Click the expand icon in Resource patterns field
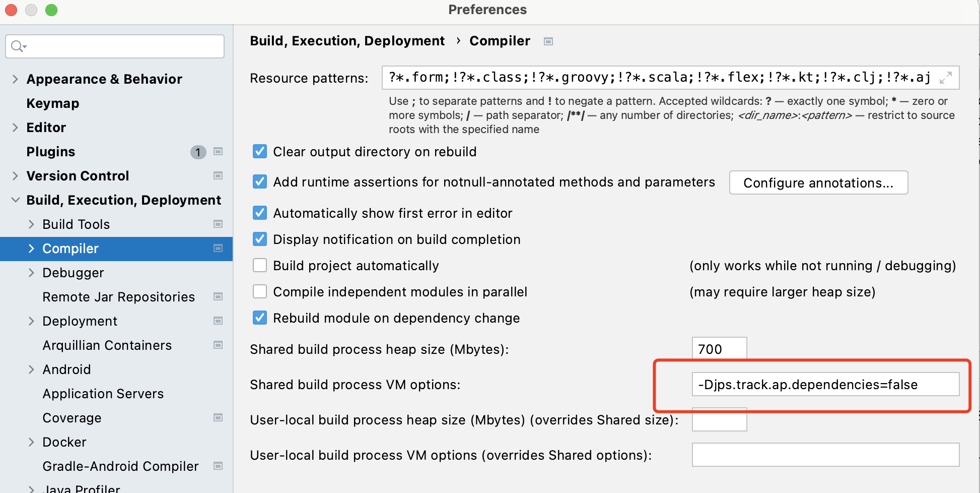This screenshot has width=980, height=493. tap(945, 78)
